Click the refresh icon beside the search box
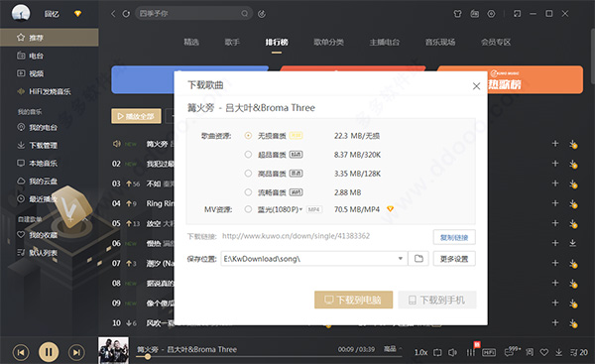The width and height of the screenshot is (595, 364). point(126,14)
